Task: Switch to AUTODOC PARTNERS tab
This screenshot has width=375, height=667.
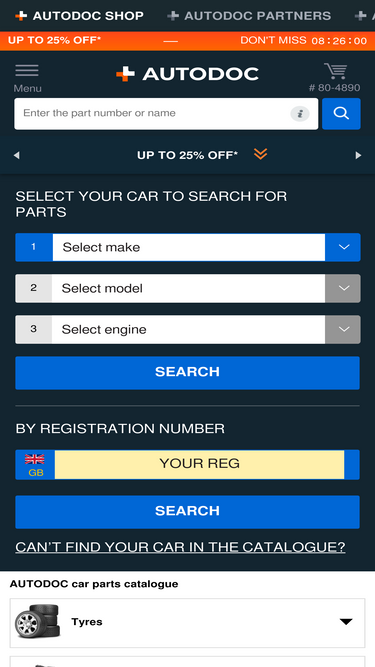Action: point(249,16)
